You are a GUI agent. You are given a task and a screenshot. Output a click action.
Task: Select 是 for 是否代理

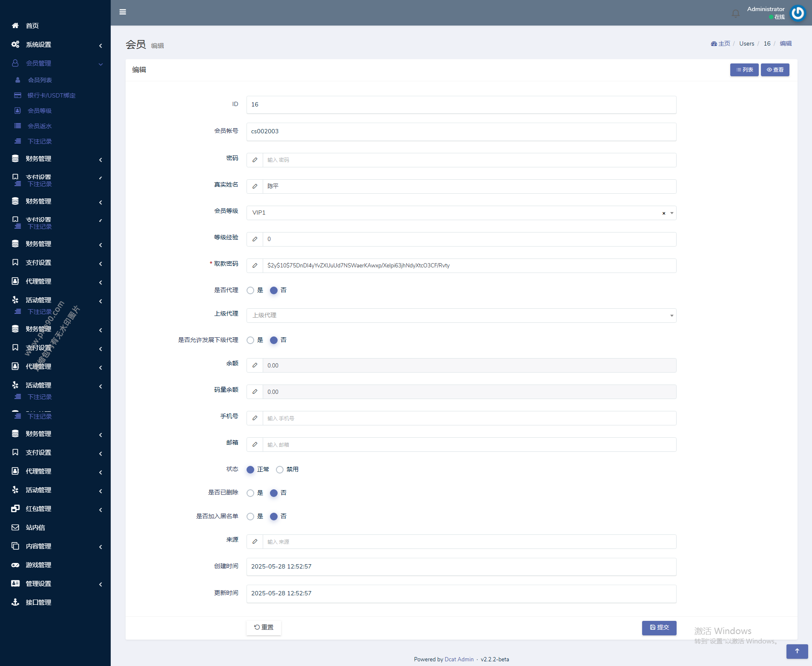[x=250, y=290]
